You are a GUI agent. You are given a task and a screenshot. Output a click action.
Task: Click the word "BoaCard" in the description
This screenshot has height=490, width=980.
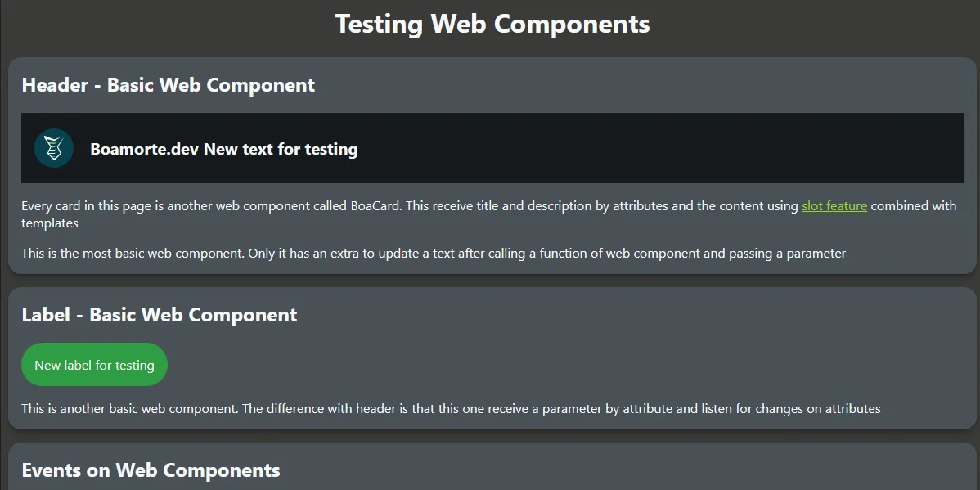pyautogui.click(x=375, y=206)
